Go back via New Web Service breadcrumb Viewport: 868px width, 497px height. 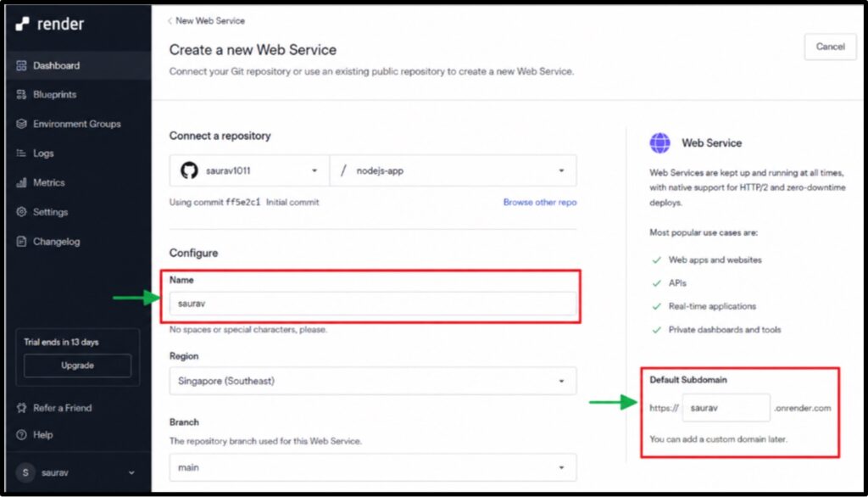[210, 21]
